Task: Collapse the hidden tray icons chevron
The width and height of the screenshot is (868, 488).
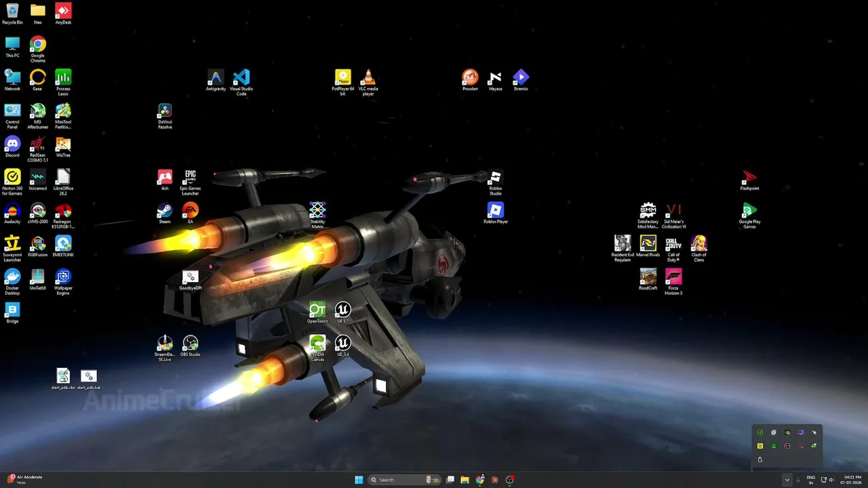Action: click(x=787, y=480)
